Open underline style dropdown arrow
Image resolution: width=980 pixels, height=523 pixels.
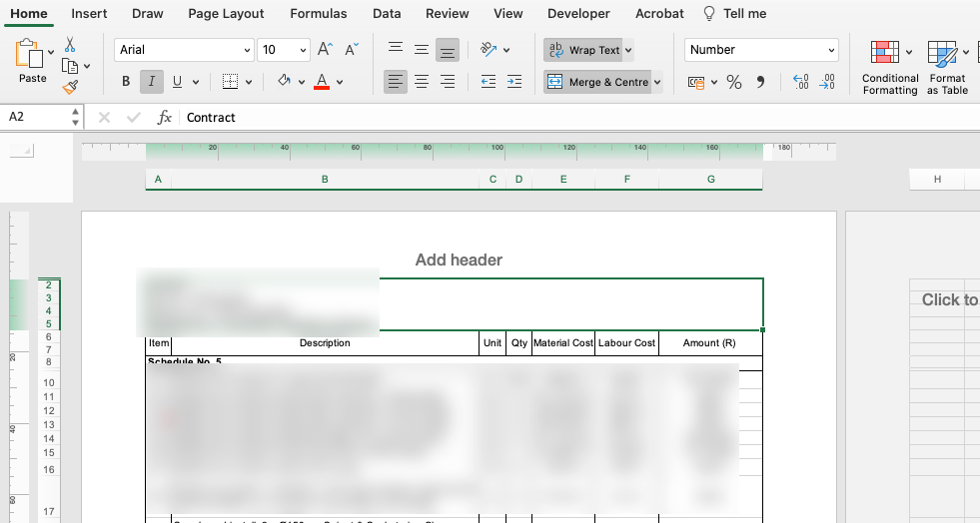point(196,82)
